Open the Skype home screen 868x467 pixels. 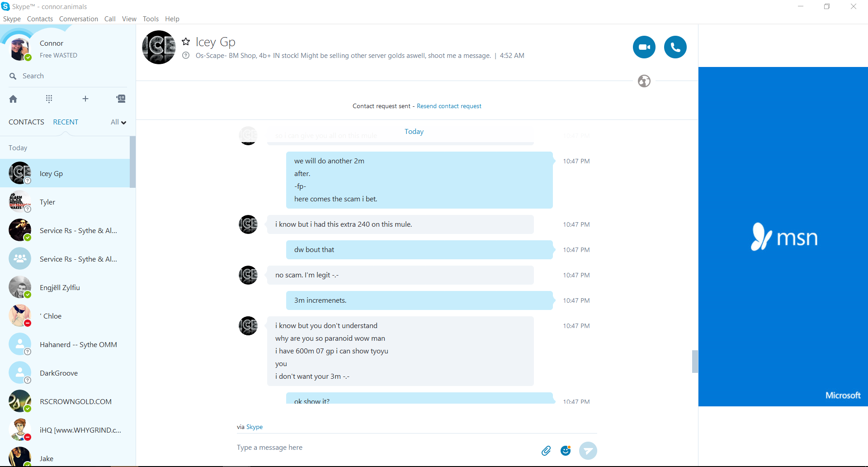tap(13, 99)
